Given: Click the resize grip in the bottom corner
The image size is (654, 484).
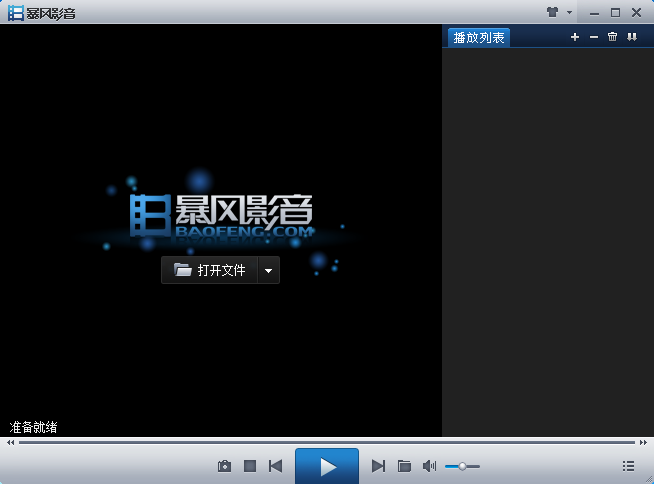Looking at the screenshot, I should 649,479.
